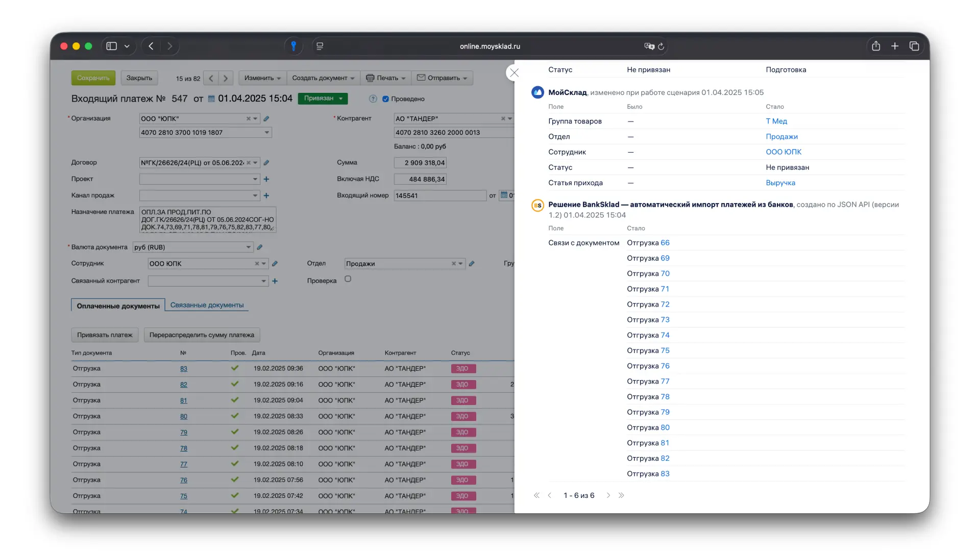Click the calendar icon before document date

211,98
